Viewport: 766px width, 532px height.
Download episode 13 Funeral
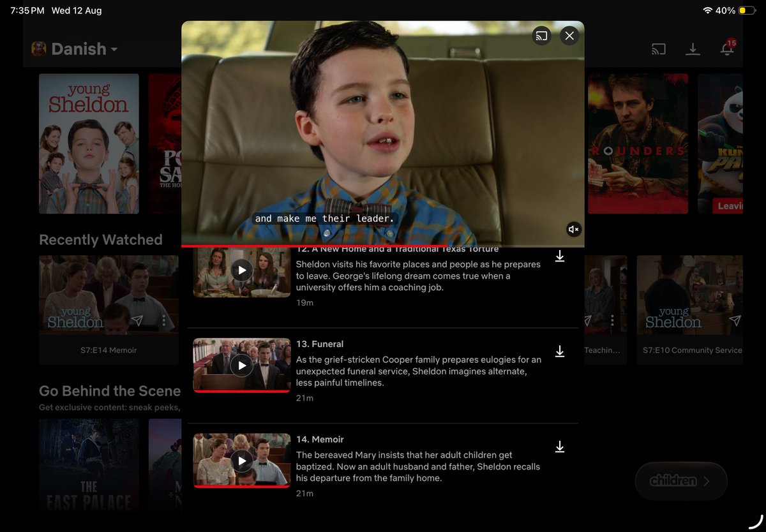pyautogui.click(x=560, y=351)
